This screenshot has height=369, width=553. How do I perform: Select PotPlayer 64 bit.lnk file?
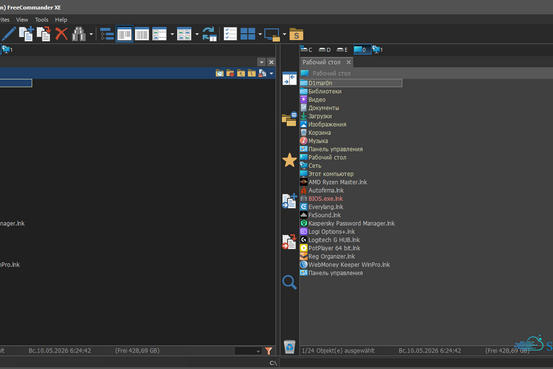coord(334,248)
